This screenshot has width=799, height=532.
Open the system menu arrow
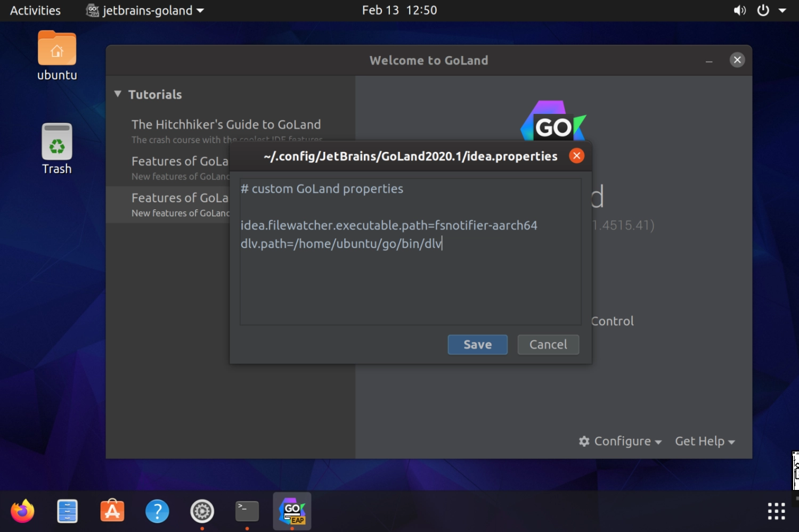click(x=782, y=10)
